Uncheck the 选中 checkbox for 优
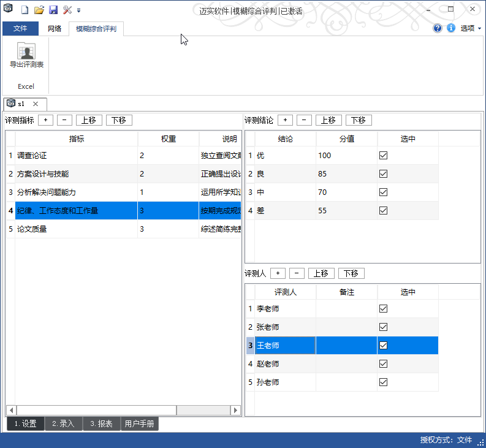486x448 pixels. tap(384, 156)
